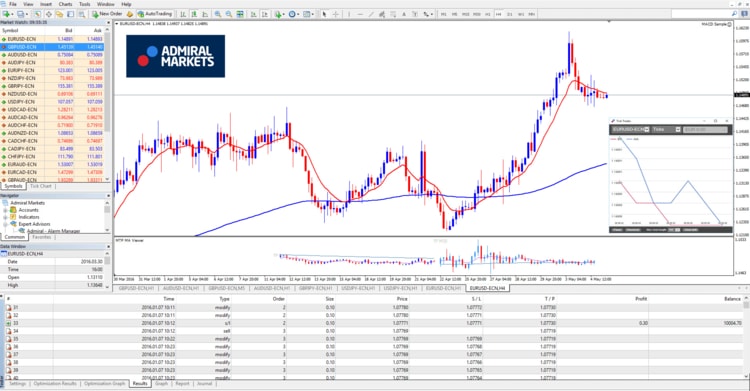Select the Cursor arrow tool
750x391 pixels.
point(324,14)
